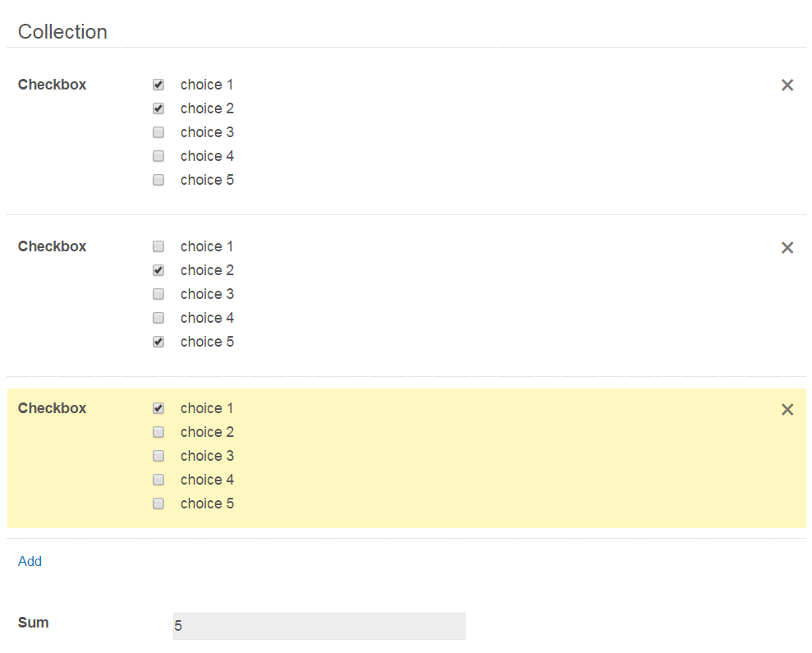Select choice 3 in second group
Image resolution: width=812 pixels, height=653 pixels.
(x=158, y=294)
